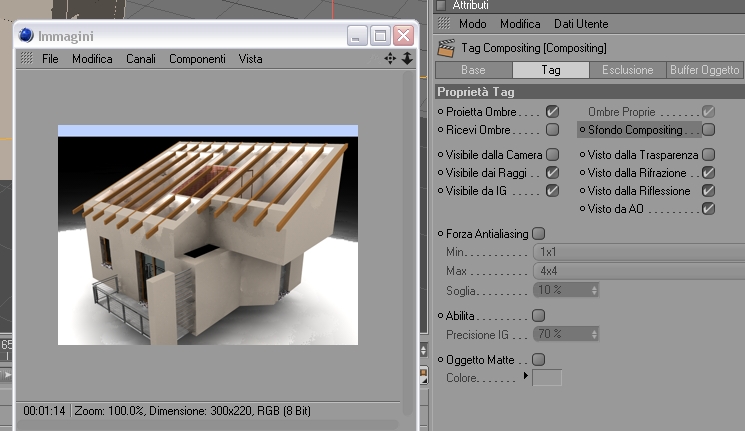
Task: Click the Colore swatch for Oggetto Matte
Action: tap(547, 378)
